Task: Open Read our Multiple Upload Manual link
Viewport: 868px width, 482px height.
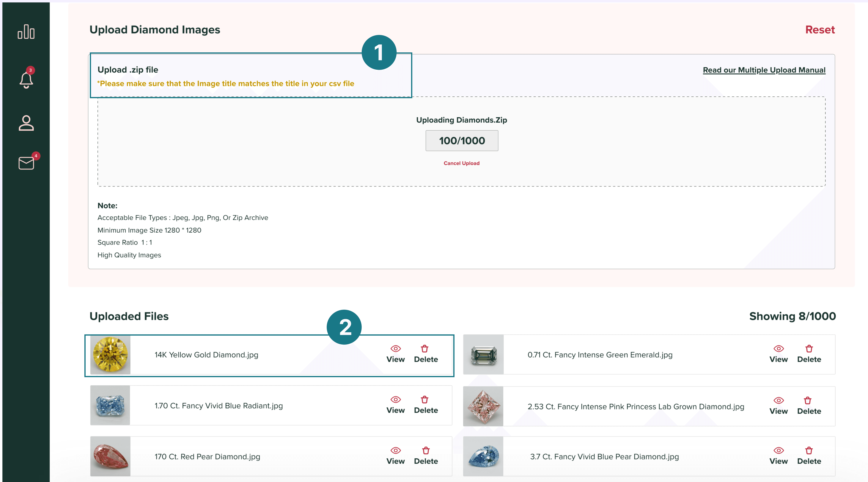Action: pyautogui.click(x=764, y=70)
